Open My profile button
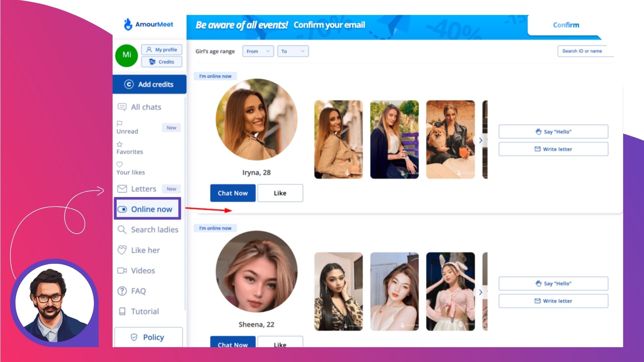The width and height of the screenshot is (644, 362). pyautogui.click(x=162, y=50)
